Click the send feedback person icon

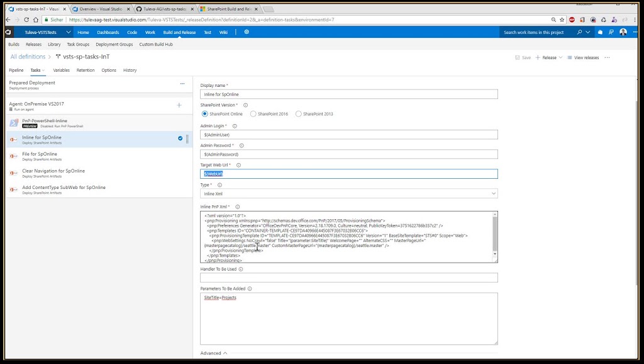click(611, 32)
